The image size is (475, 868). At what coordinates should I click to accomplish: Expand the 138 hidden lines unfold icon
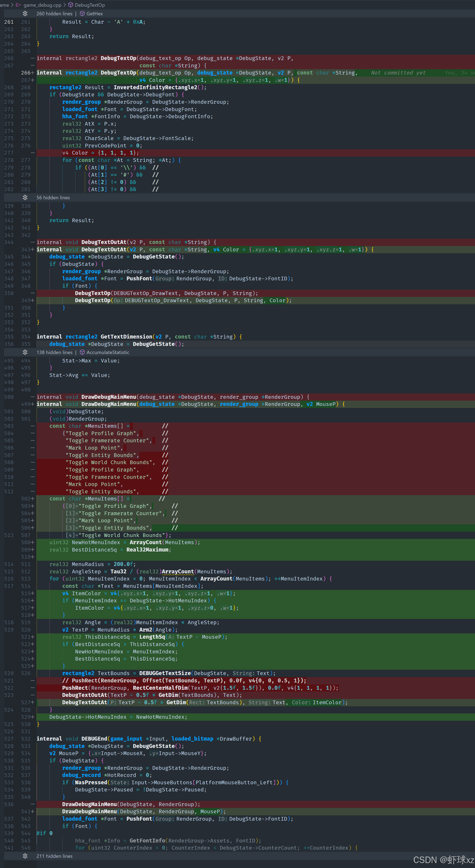tap(25, 352)
